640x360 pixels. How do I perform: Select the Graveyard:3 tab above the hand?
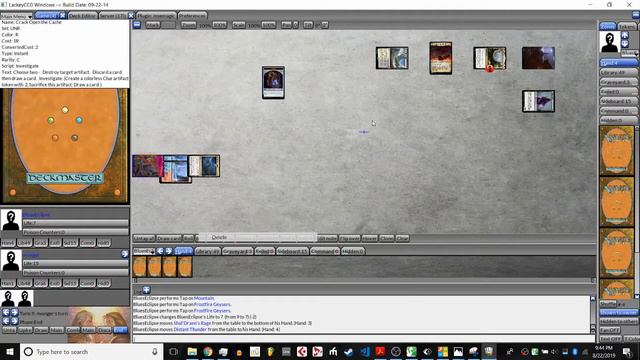click(238, 251)
